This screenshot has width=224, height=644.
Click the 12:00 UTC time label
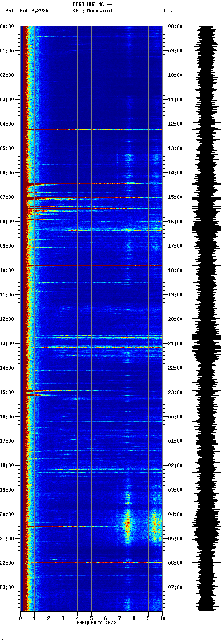(175, 124)
